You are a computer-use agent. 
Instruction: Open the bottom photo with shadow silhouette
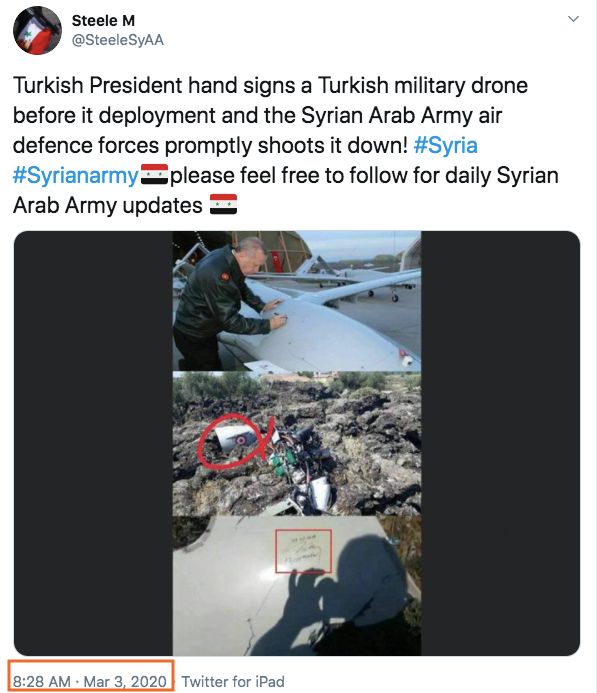(x=297, y=586)
